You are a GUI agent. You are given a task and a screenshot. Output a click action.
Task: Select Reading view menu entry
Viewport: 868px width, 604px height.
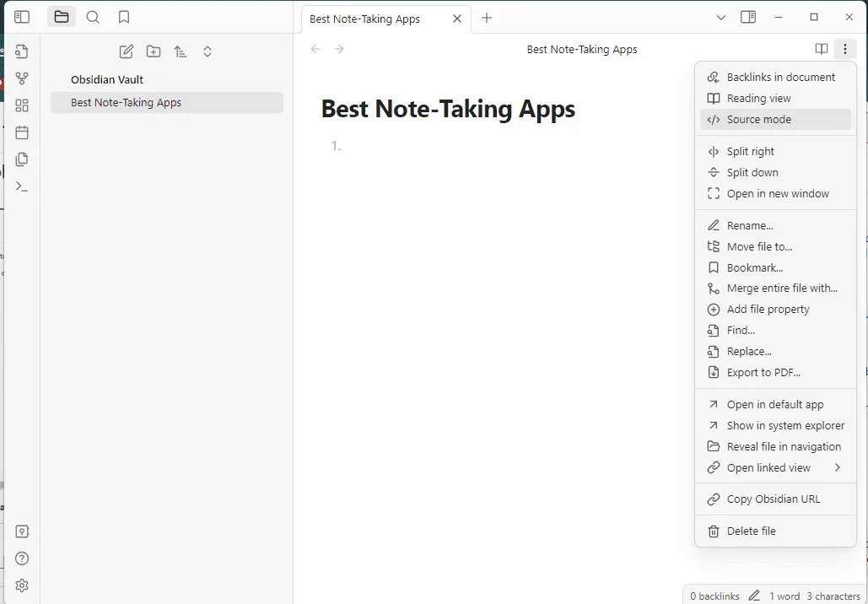[x=775, y=99]
